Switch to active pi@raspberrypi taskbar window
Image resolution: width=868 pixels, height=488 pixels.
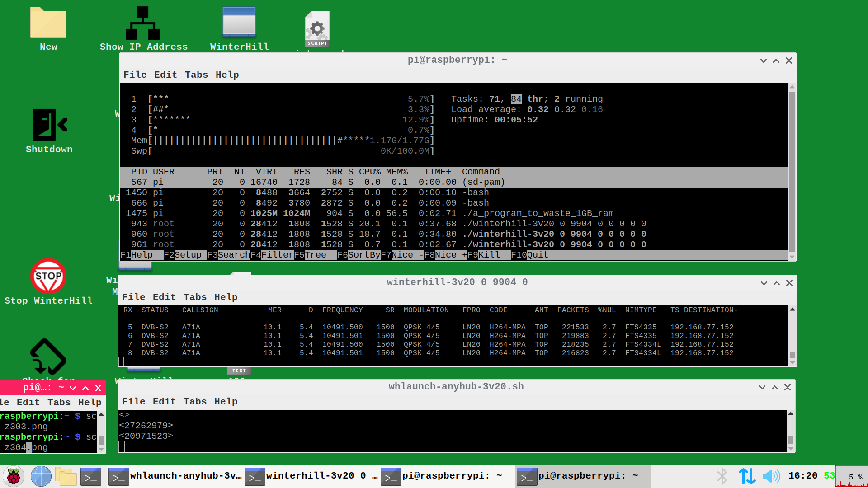(x=583, y=476)
